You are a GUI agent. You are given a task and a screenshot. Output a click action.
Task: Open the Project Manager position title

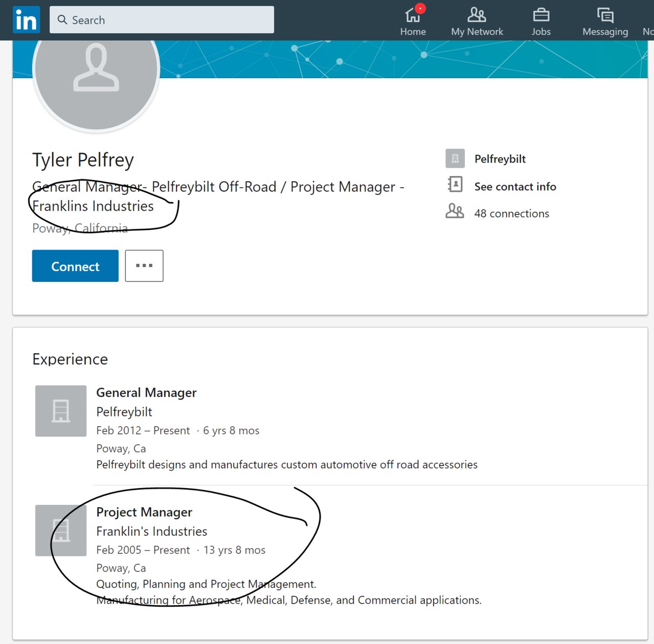(144, 513)
